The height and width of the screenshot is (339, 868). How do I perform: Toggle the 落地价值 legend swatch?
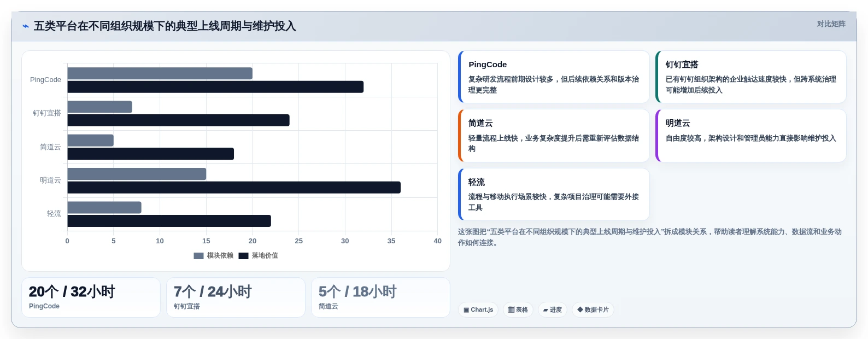(x=243, y=256)
